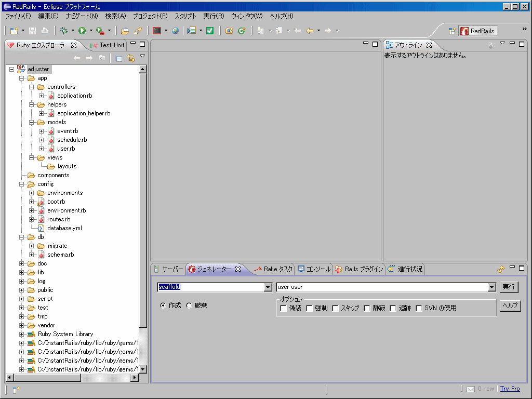Enable the 強制 option checkbox
The height and width of the screenshot is (399, 532).
point(309,308)
